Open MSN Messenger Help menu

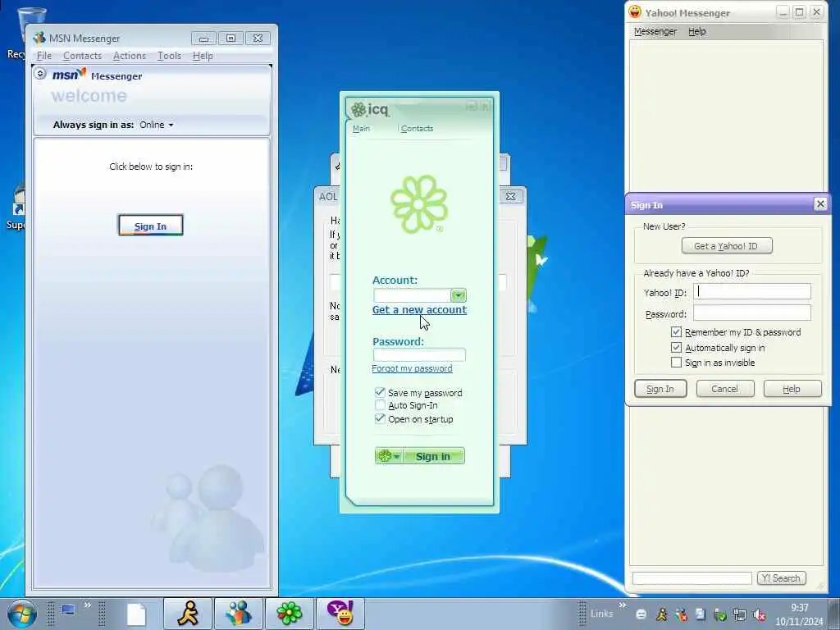point(203,56)
